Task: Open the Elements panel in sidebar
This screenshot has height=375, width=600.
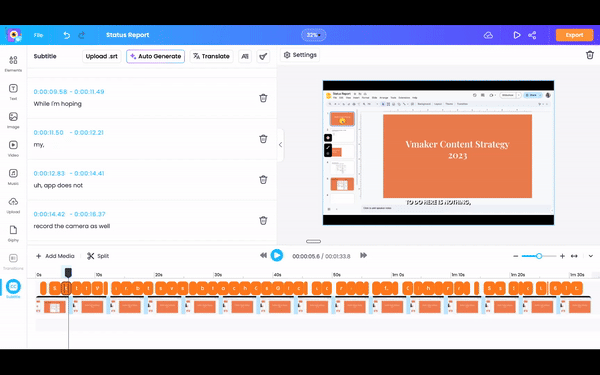Action: click(x=13, y=63)
